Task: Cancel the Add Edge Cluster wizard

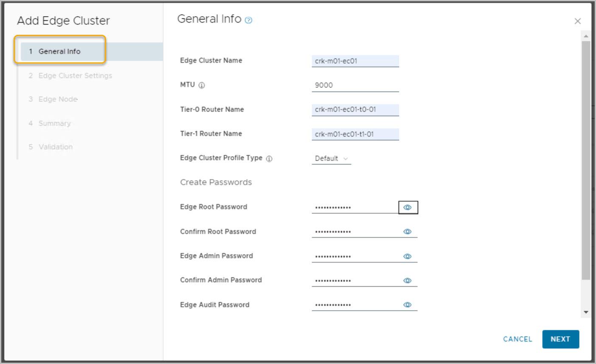Action: point(517,339)
